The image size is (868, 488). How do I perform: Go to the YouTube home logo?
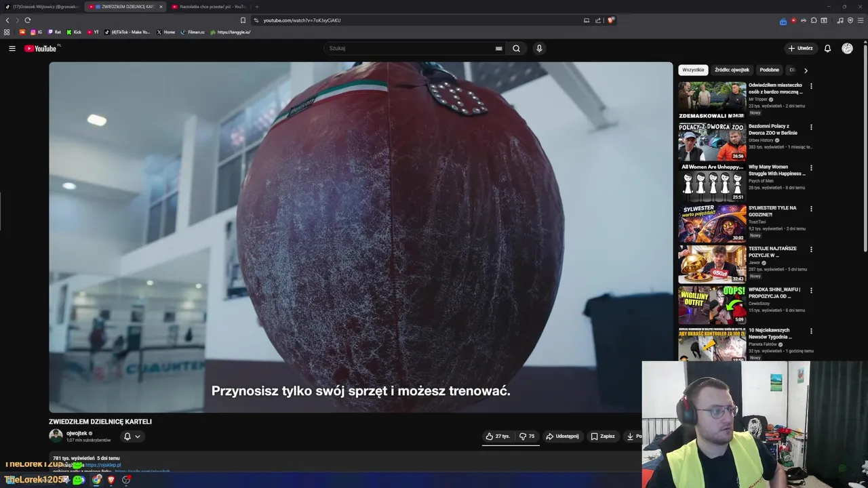click(41, 48)
